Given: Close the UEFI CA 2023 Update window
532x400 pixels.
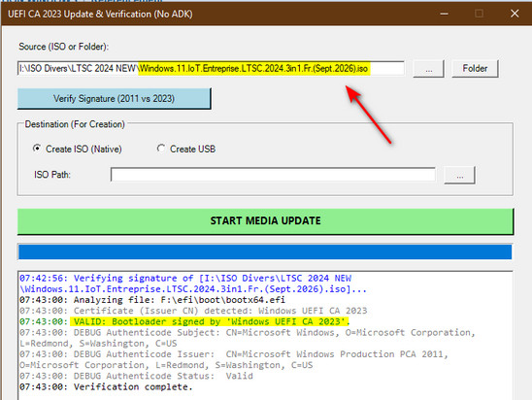Looking at the screenshot, I should [515, 14].
